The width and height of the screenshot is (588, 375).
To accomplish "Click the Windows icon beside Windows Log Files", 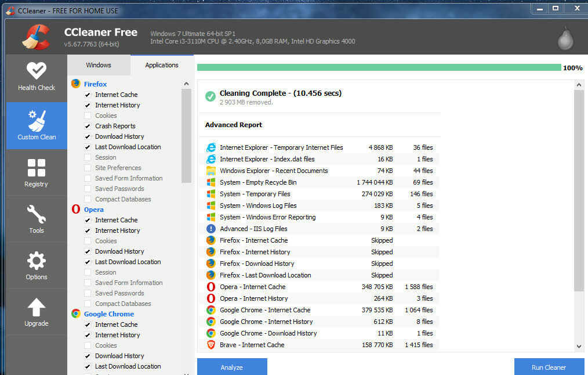I will pos(211,205).
